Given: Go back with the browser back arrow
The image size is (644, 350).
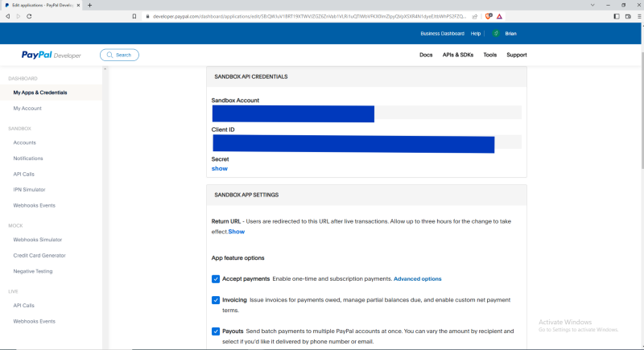Looking at the screenshot, I should 7,16.
